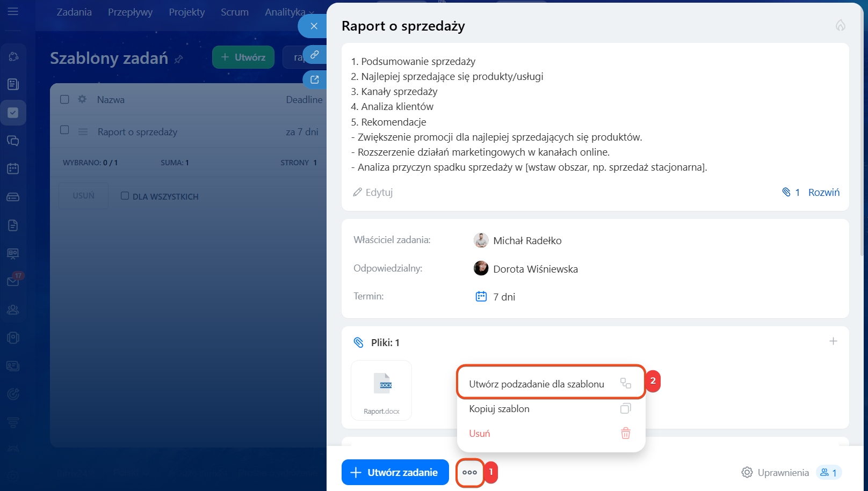Screen dimensions: 868x491
Task: Open the Tasks checkmark icon in sidebar
Action: (13, 113)
